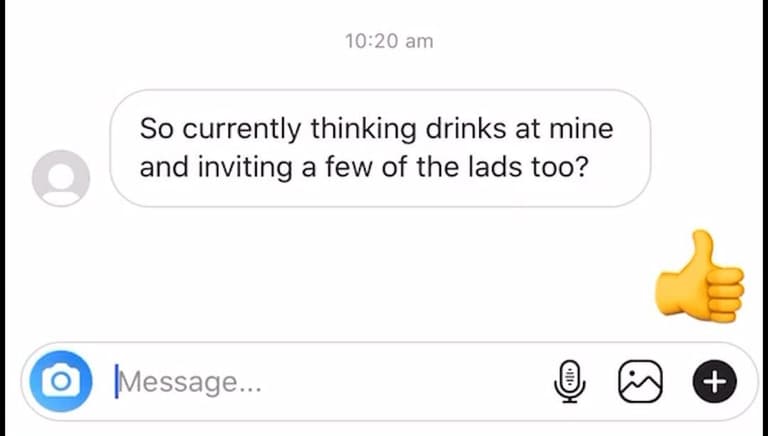Click empty input area left of the microphone
Image resolution: width=768 pixels, height=436 pixels.
(407, 381)
